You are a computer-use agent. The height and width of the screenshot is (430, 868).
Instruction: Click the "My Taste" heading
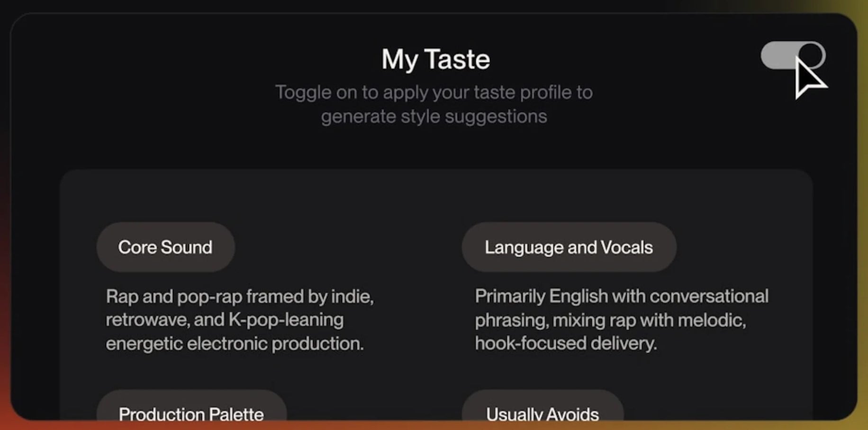click(435, 59)
